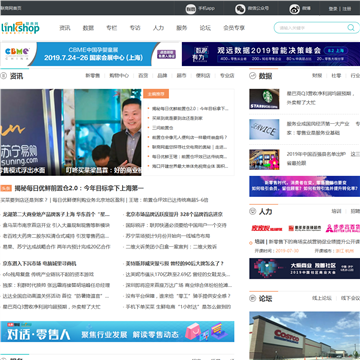Open 专访 in the main navigation

pos(135,28)
